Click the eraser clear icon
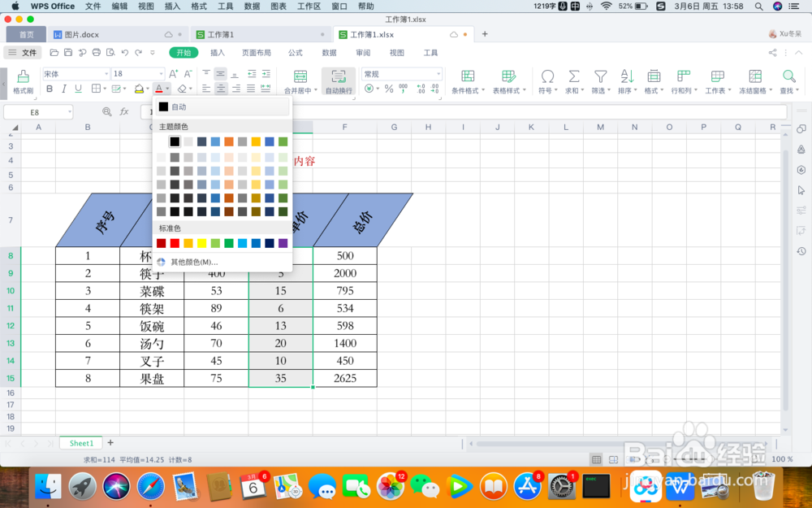Screen dimensions: 812x508 pyautogui.click(x=182, y=89)
